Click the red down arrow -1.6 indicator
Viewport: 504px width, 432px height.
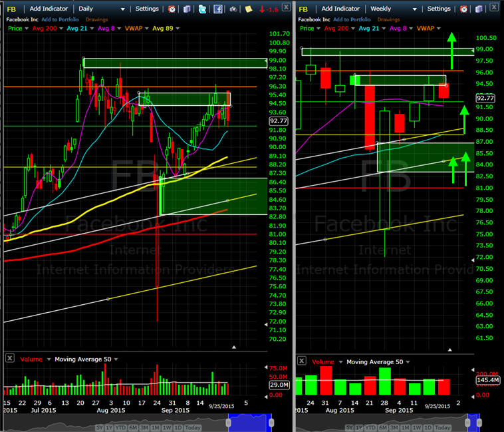point(269,9)
